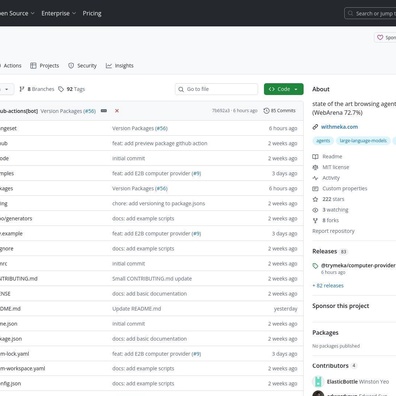
Task: Click the star icon by 222 stars
Action: 315,199
